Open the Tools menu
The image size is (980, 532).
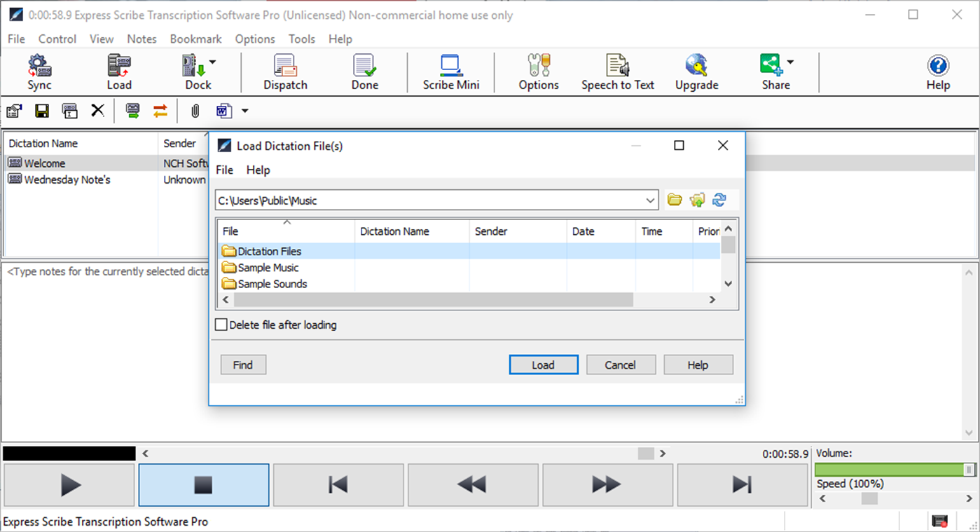(301, 39)
